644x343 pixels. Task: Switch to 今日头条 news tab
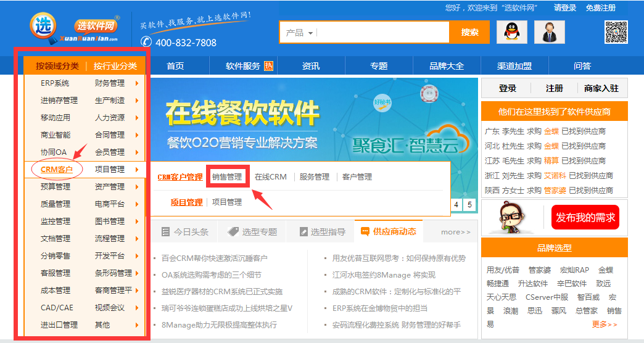pos(184,232)
